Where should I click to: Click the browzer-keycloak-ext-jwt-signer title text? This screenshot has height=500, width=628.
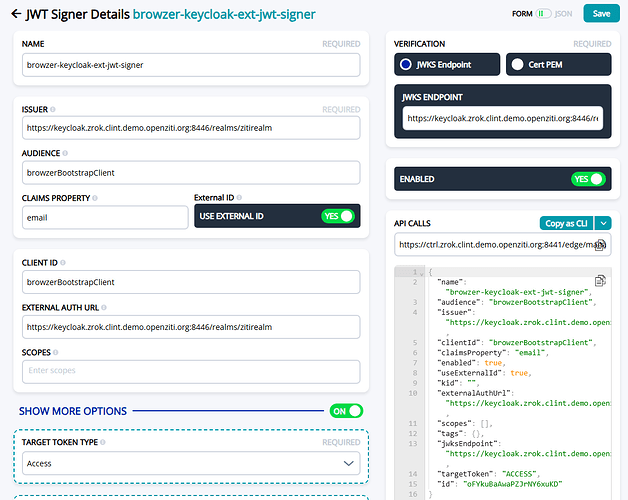pyautogui.click(x=224, y=14)
